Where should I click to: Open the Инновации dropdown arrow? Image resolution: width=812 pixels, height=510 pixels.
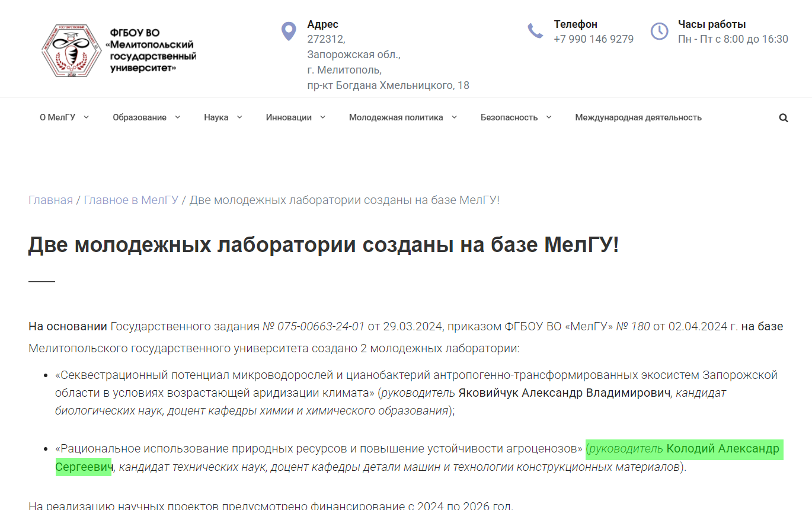point(323,117)
